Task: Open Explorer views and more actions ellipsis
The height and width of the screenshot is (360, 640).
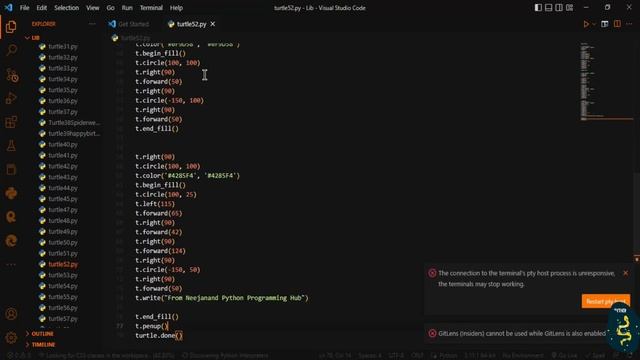Action: point(92,24)
